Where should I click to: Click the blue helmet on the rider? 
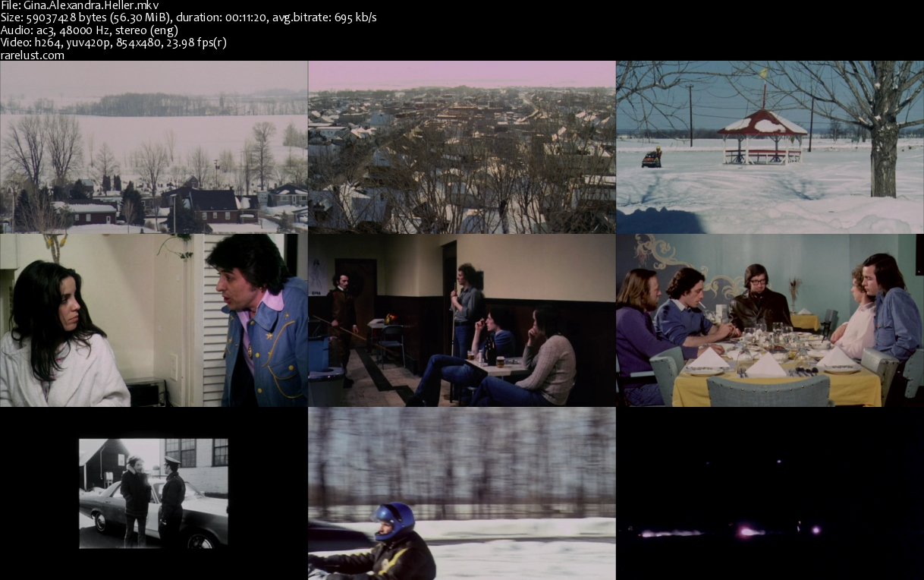395,521
